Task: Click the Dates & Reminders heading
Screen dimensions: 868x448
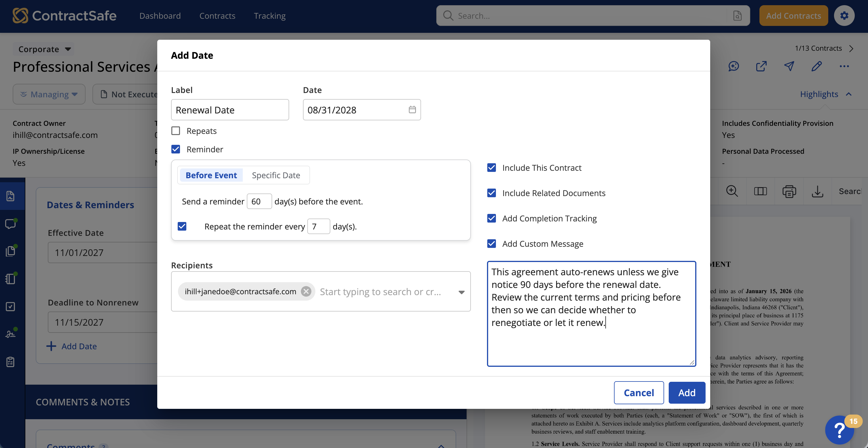Action: (x=90, y=204)
